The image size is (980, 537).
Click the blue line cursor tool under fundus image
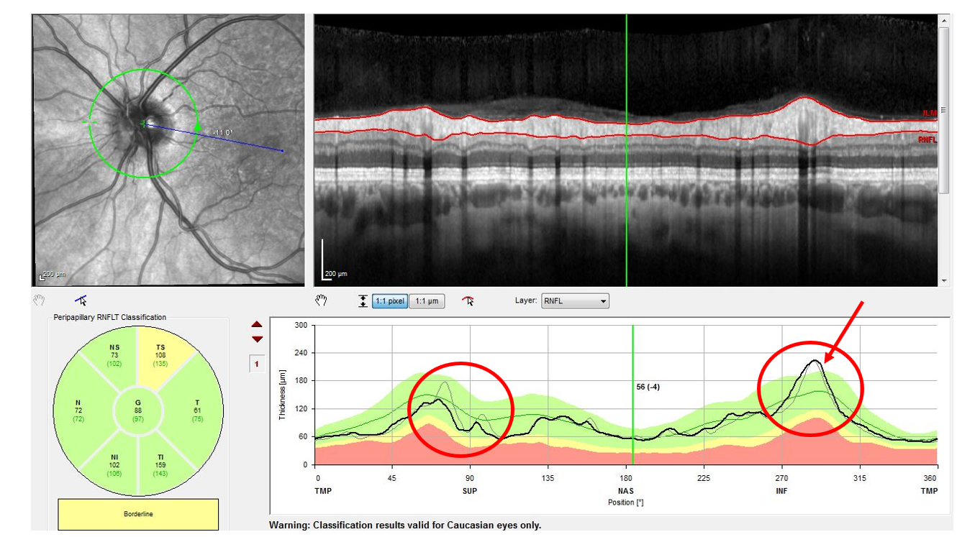pos(80,300)
